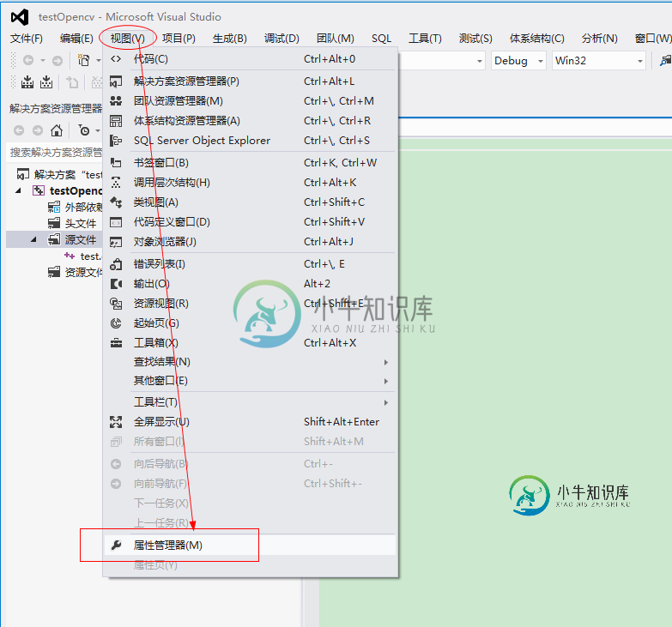Viewport: 672px width, 627px height.
Task: Open the 文件(F) File menu
Action: (26, 39)
